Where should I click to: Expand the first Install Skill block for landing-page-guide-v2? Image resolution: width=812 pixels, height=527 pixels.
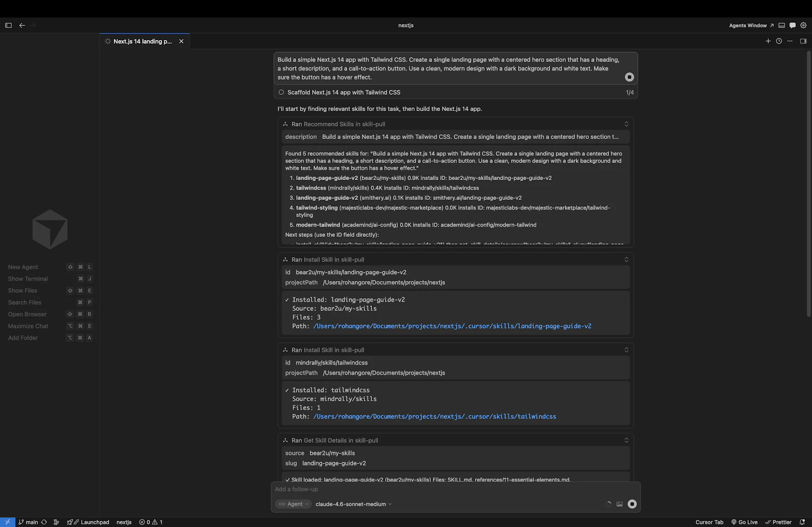click(626, 260)
